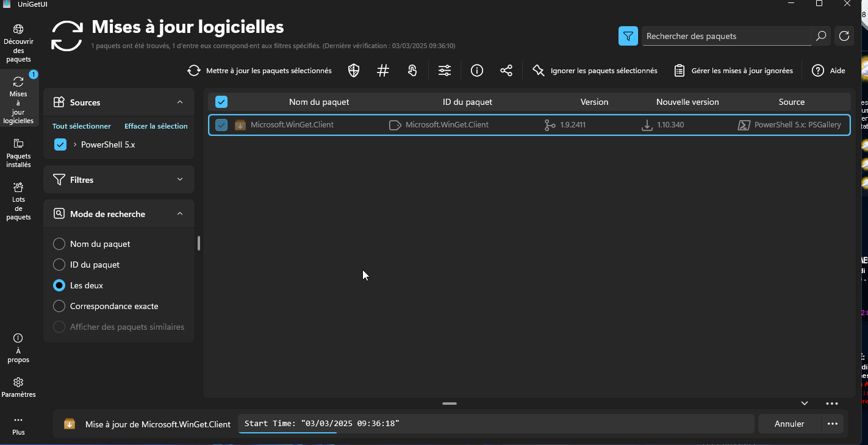Toggle the blue filter pane button
The image size is (868, 445).
(x=628, y=36)
